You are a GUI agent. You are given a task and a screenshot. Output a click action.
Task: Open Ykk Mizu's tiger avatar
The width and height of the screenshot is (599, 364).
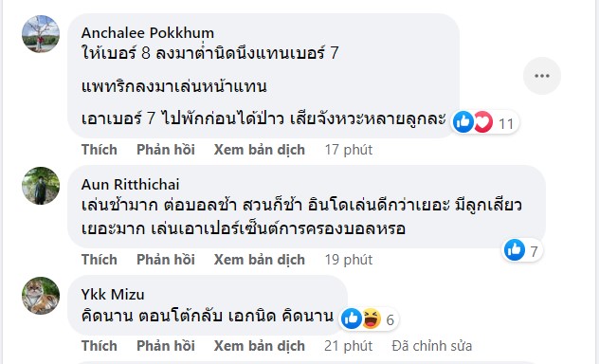point(41,296)
